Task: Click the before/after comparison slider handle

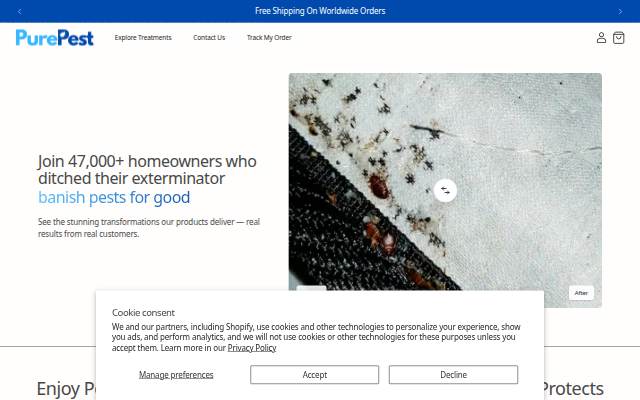Action: pyautogui.click(x=445, y=190)
